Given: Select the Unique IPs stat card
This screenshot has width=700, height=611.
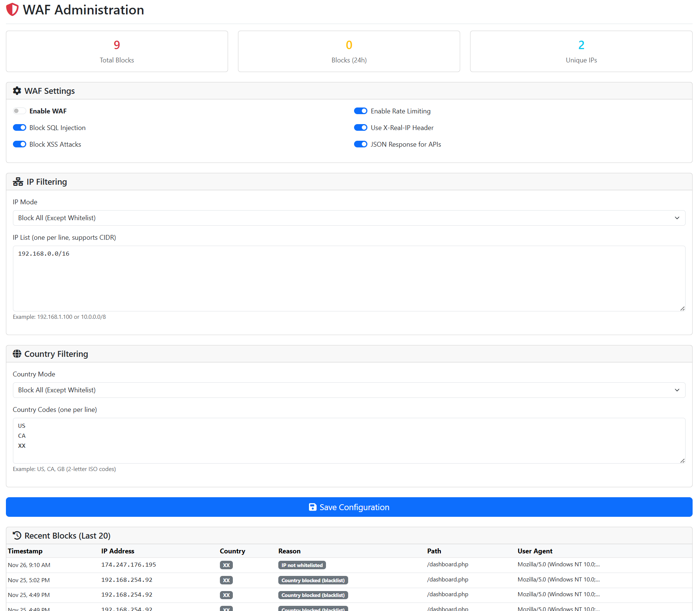Looking at the screenshot, I should coord(581,51).
